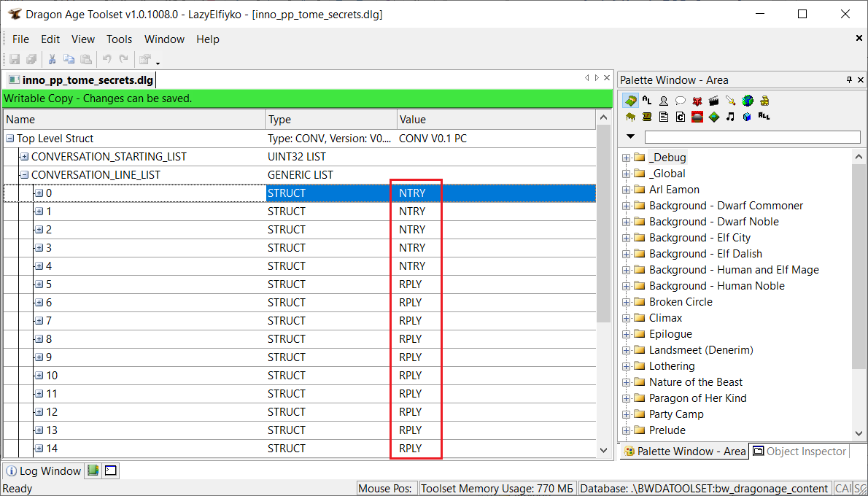Screen dimensions: 868x496
Task: Click the struct tree vertical scrollbar down arrow
Action: click(603, 450)
